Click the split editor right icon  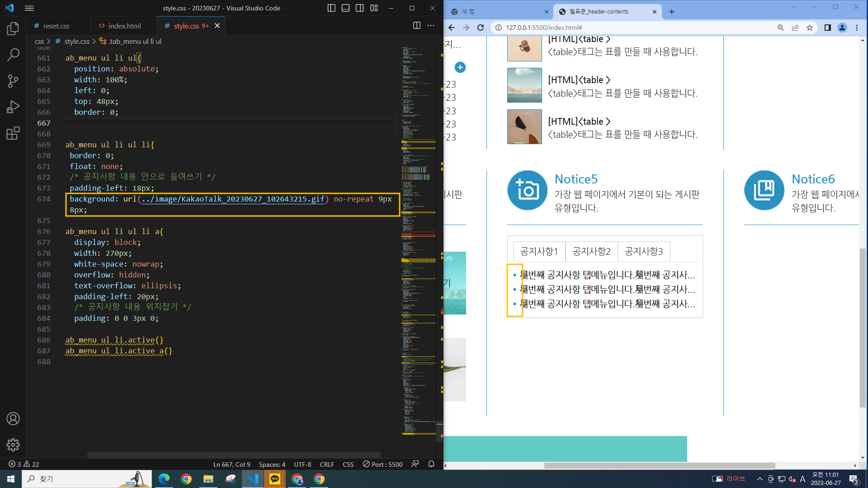(417, 26)
